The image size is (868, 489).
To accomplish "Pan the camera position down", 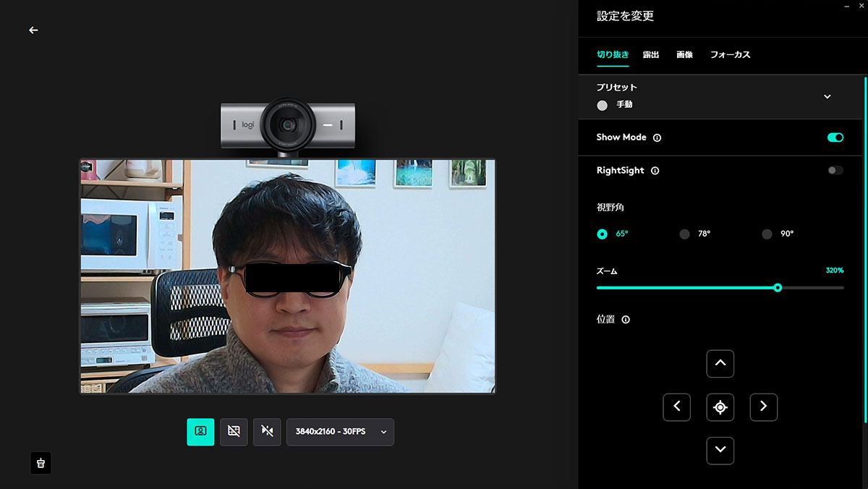I will point(720,451).
